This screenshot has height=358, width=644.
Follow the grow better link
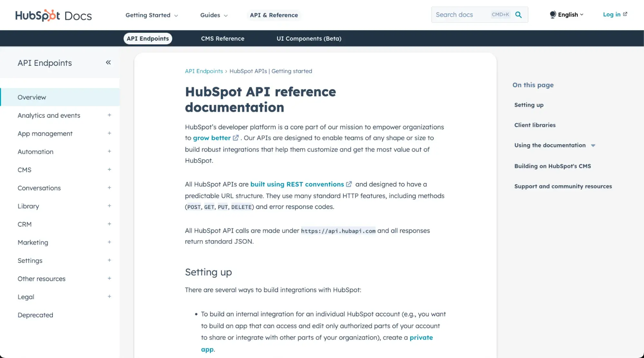click(212, 138)
